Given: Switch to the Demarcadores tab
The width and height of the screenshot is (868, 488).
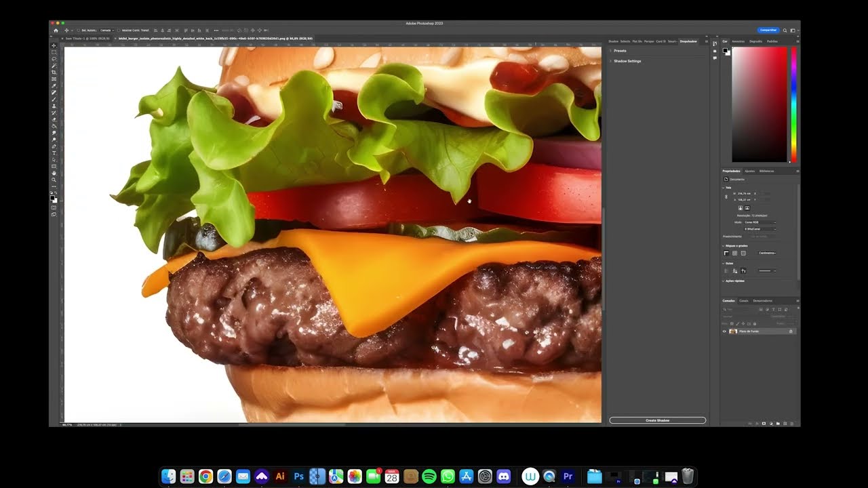Looking at the screenshot, I should [763, 300].
